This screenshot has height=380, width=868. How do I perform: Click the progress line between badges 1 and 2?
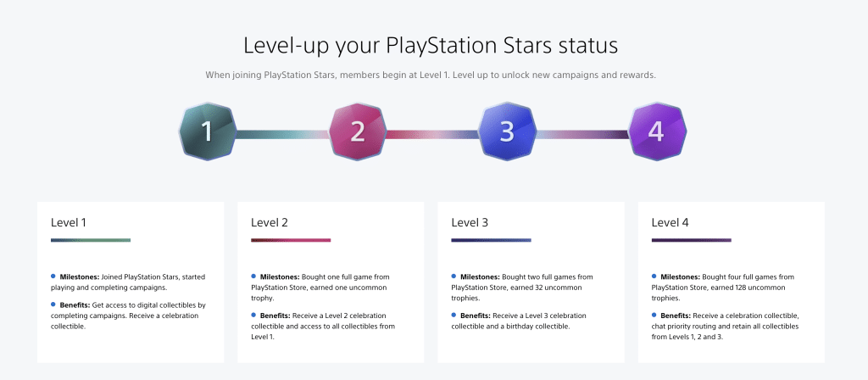coord(283,134)
